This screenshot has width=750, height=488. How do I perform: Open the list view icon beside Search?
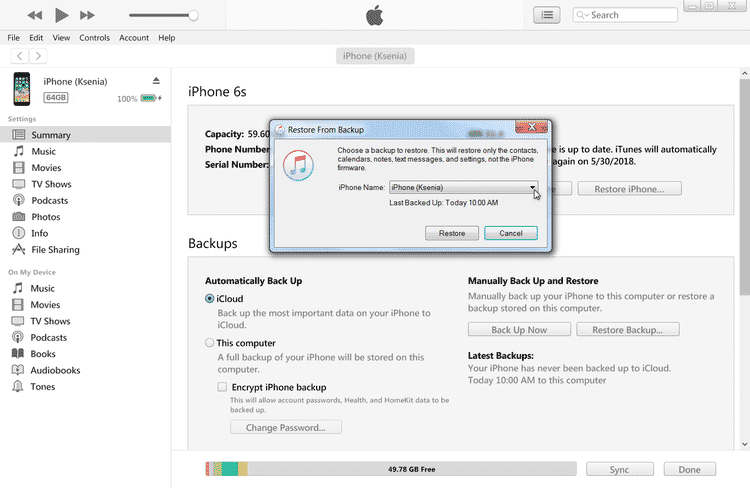coord(547,15)
